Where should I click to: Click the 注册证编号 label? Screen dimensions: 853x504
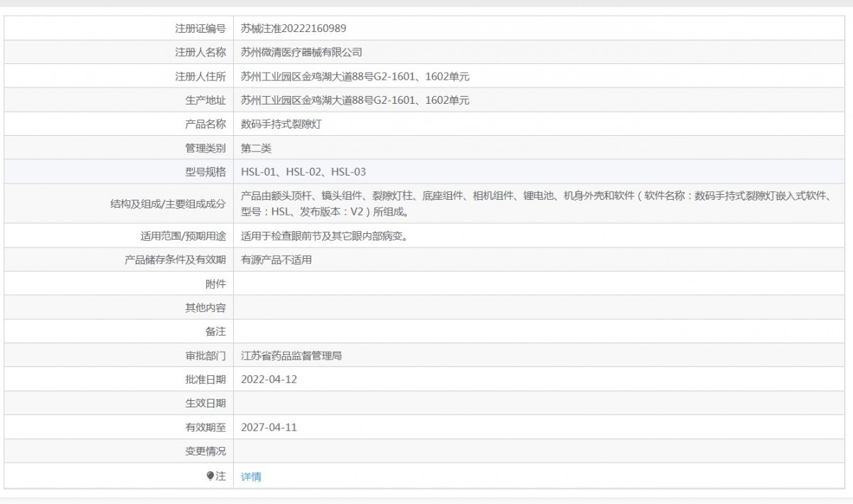click(x=200, y=28)
